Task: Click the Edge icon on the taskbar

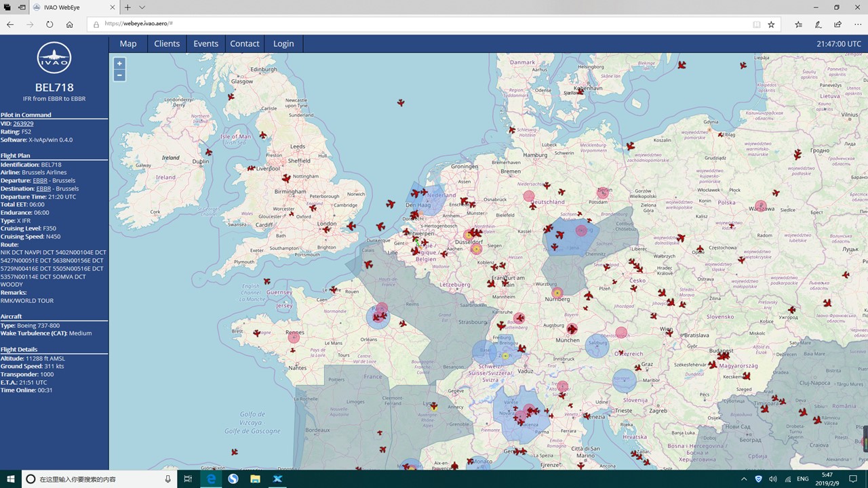Action: point(212,479)
